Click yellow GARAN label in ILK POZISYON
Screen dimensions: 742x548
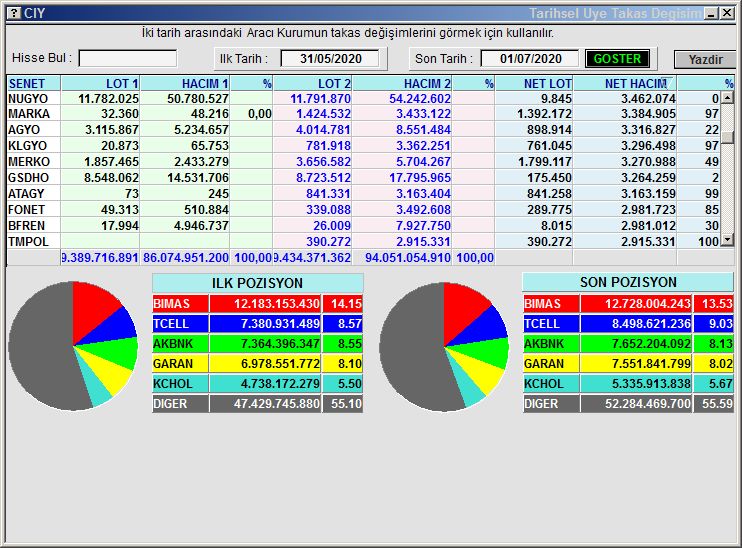(x=173, y=364)
